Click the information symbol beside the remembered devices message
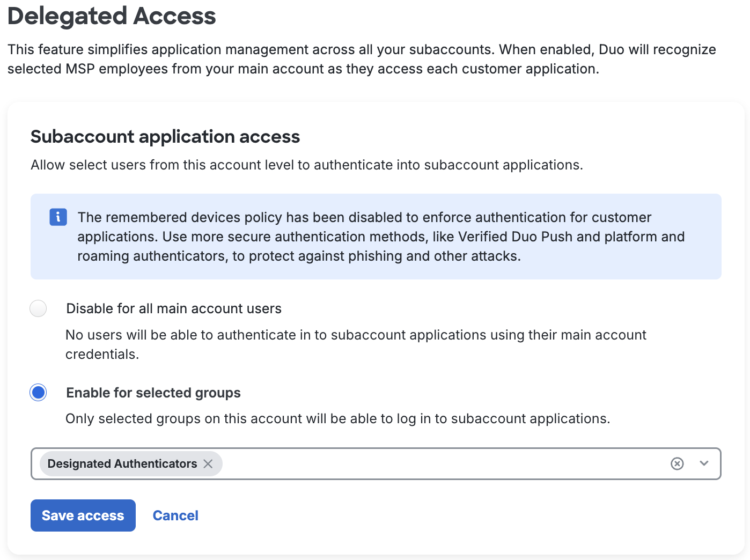 coord(58,217)
